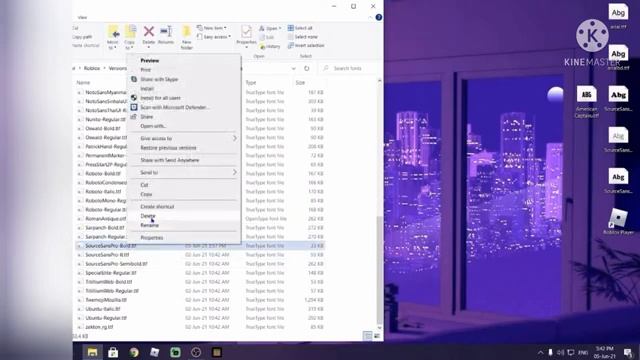This screenshot has width=640, height=360.
Task: Choose Install in the context menu
Action: 147,89
